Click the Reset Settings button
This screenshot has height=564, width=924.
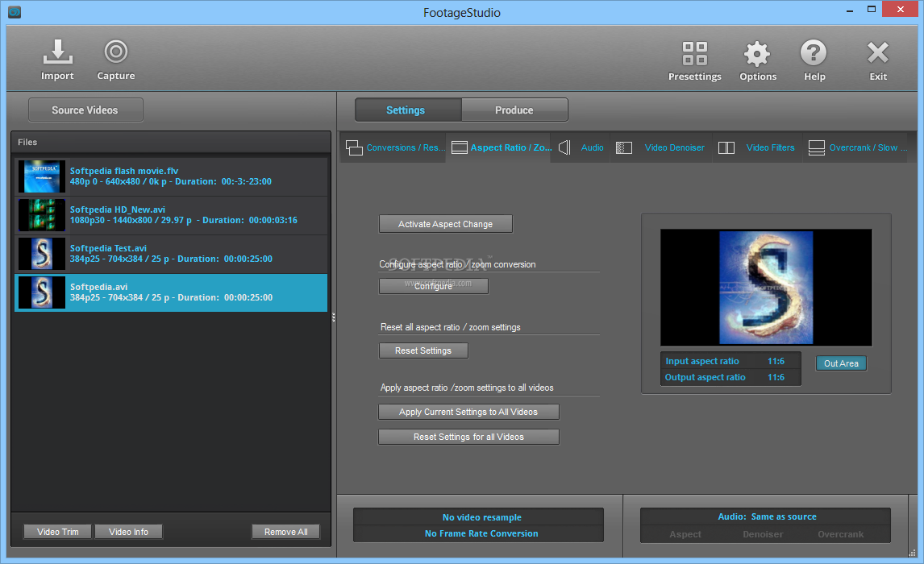[x=423, y=350]
